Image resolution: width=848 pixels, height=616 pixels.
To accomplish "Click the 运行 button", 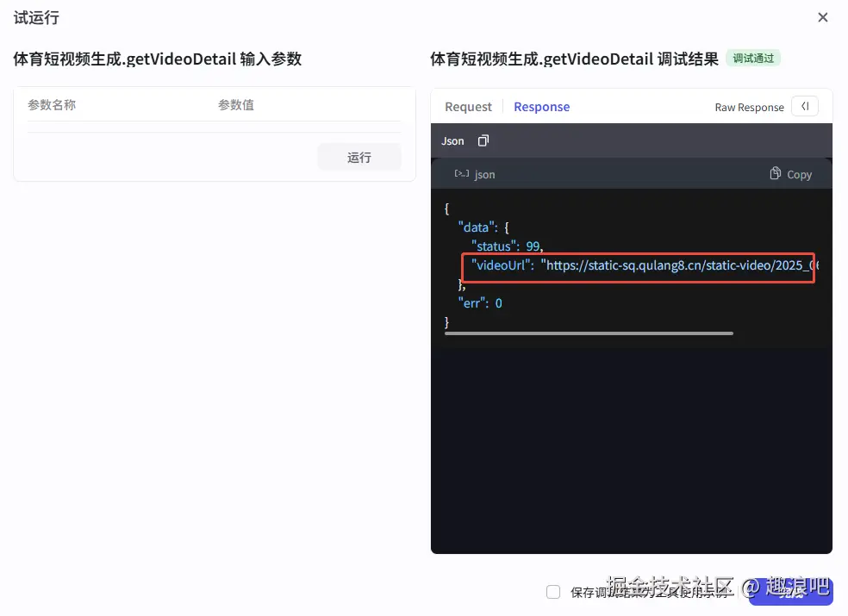I will point(359,158).
